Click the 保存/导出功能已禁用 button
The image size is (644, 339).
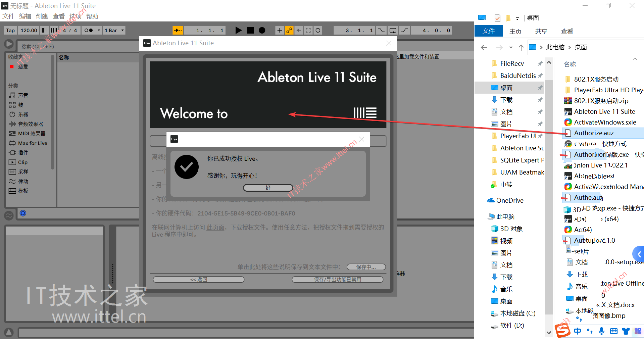(338, 279)
